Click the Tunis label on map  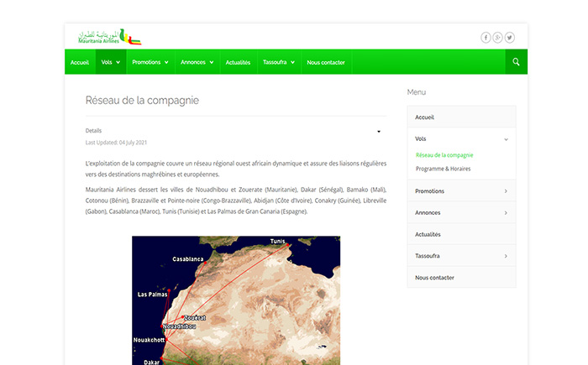pyautogui.click(x=277, y=242)
